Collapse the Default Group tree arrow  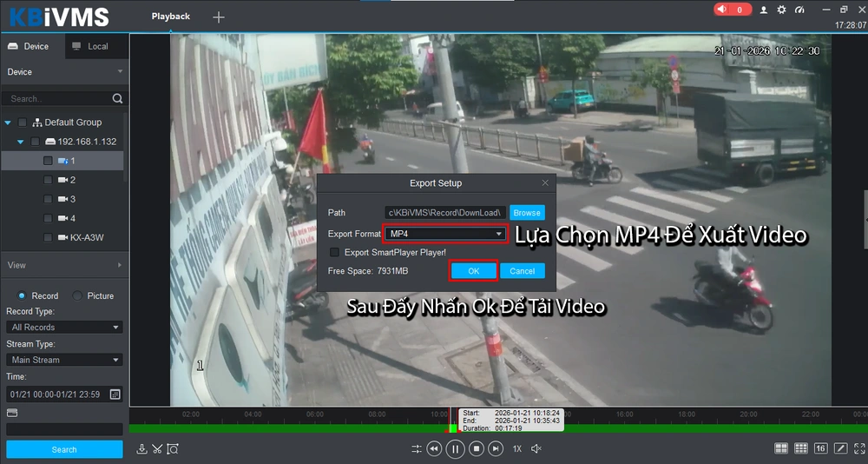tap(8, 123)
